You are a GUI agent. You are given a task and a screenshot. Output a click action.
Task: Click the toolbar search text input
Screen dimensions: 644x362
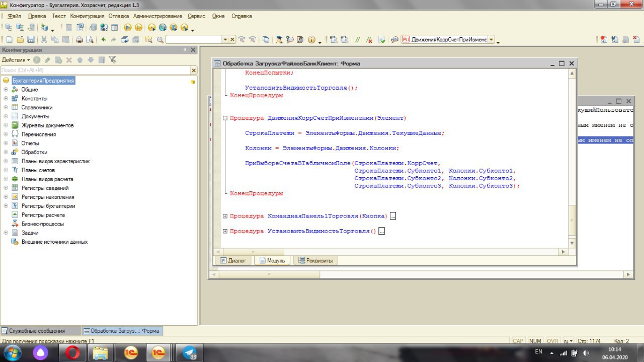[194, 39]
